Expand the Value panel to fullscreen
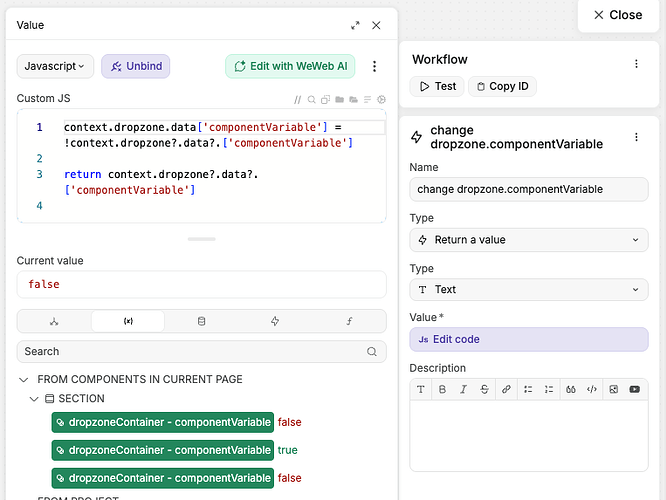 [x=355, y=25]
